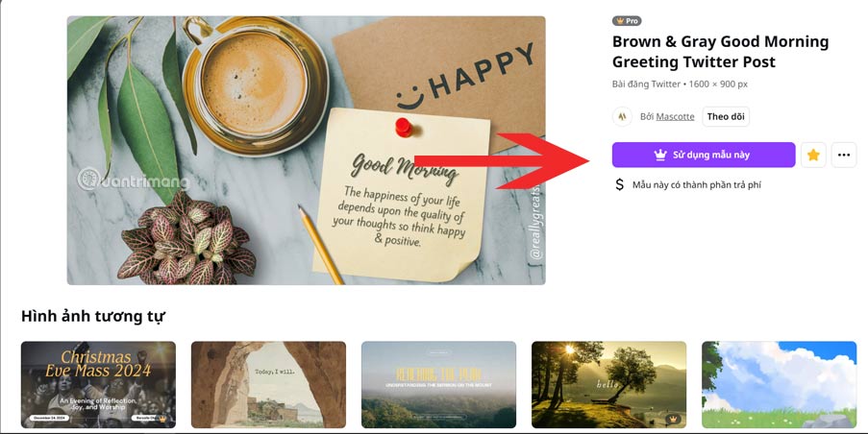Open the "Today, I will." cave template
Image resolution: width=868 pixels, height=434 pixels.
tap(268, 385)
